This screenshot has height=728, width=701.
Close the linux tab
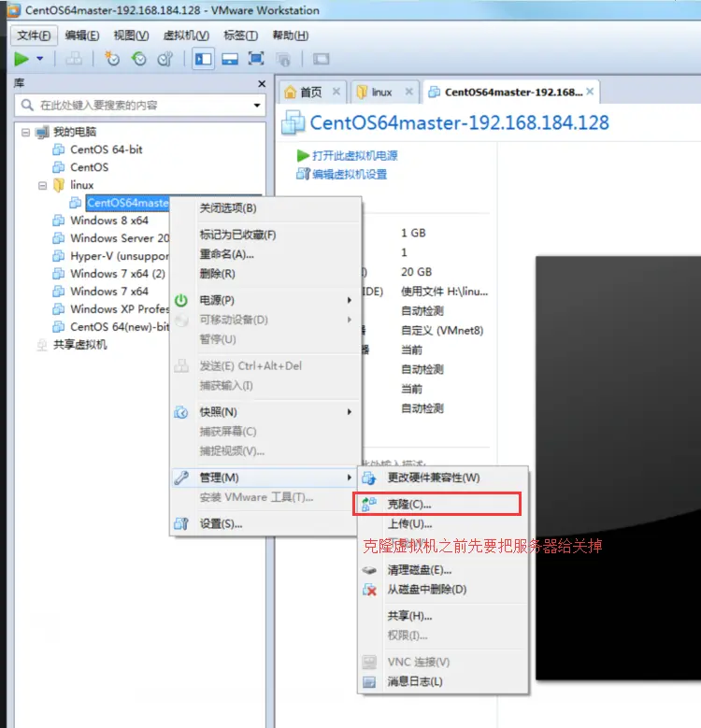(x=408, y=92)
